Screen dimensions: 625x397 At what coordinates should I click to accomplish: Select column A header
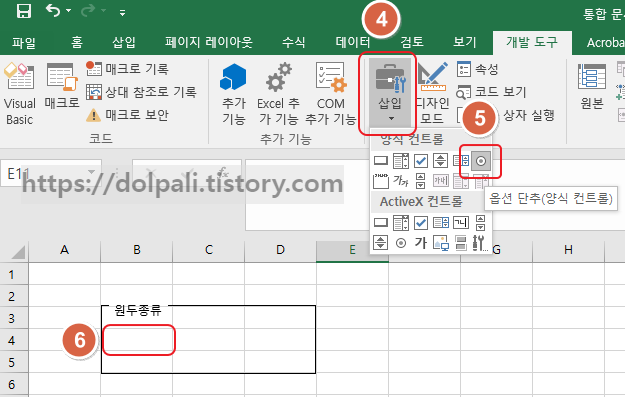65,250
